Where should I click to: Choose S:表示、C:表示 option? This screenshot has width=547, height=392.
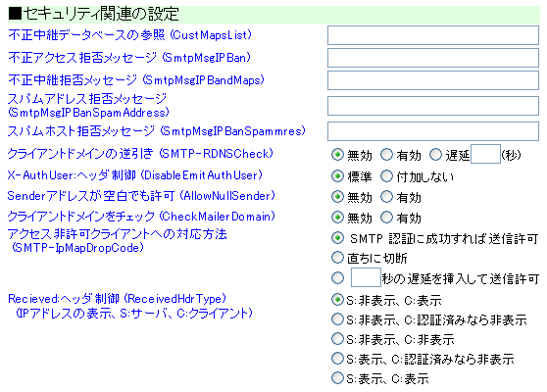click(x=337, y=377)
